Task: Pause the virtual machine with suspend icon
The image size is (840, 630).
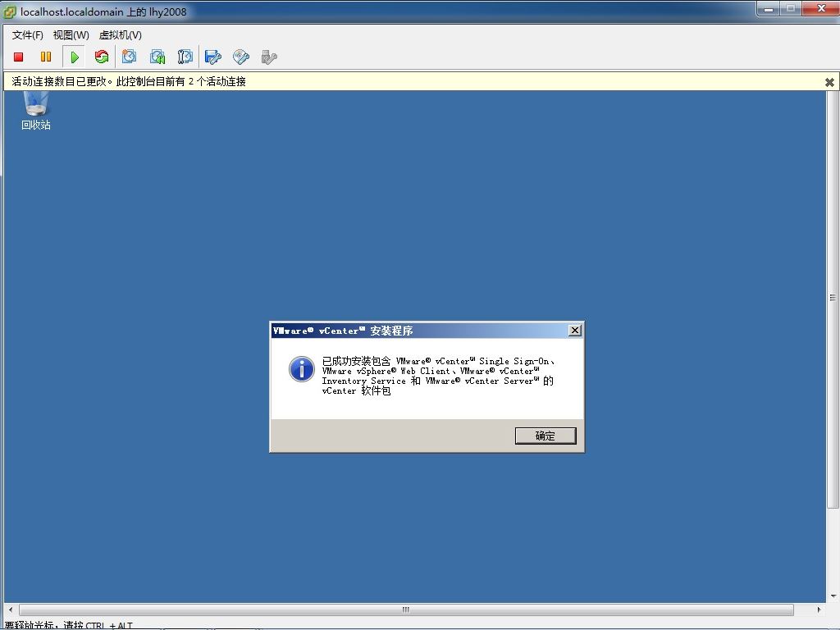Action: 46,57
